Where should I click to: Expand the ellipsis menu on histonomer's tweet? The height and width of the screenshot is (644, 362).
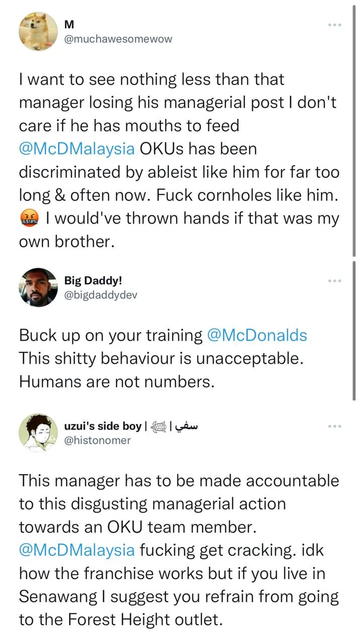point(334,426)
